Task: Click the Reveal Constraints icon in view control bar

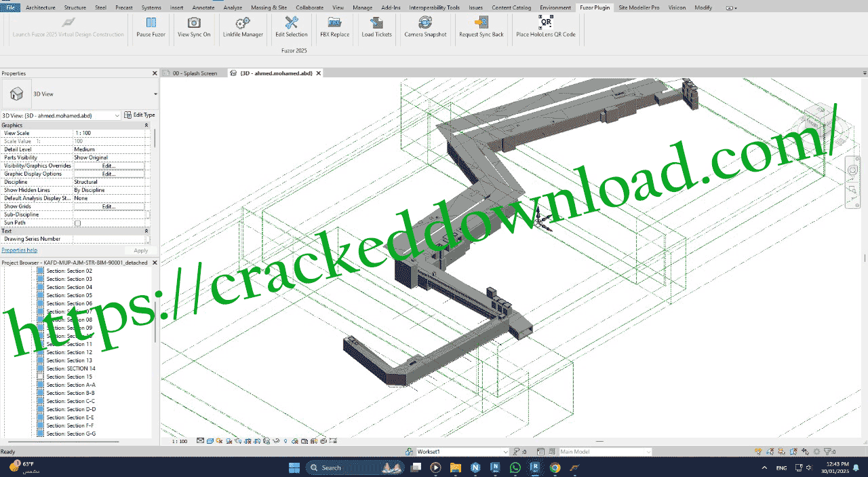Action: (333, 440)
